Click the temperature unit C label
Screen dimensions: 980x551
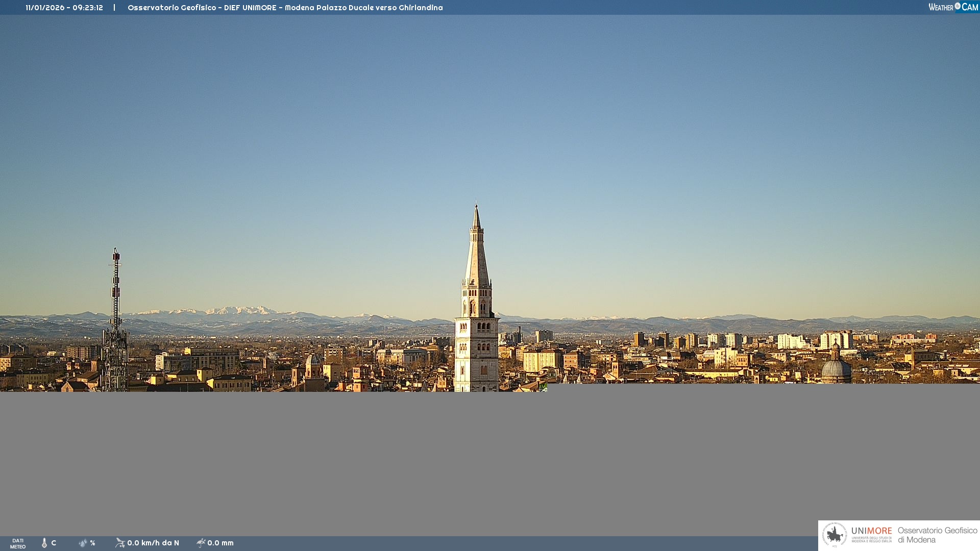point(54,543)
